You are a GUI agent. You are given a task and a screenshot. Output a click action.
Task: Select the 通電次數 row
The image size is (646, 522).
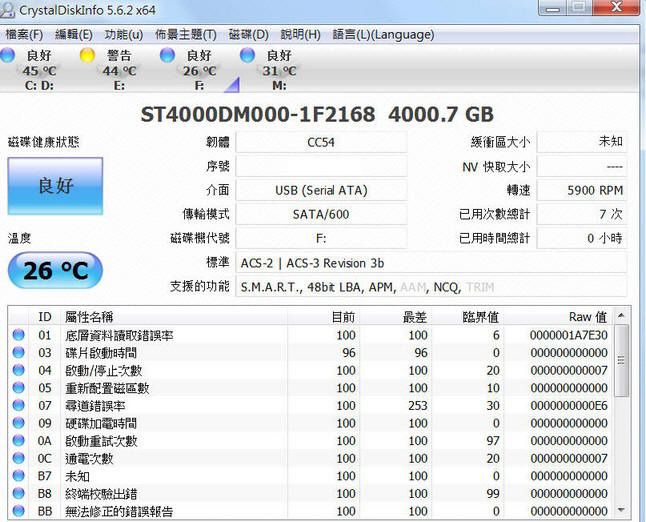tap(311, 458)
